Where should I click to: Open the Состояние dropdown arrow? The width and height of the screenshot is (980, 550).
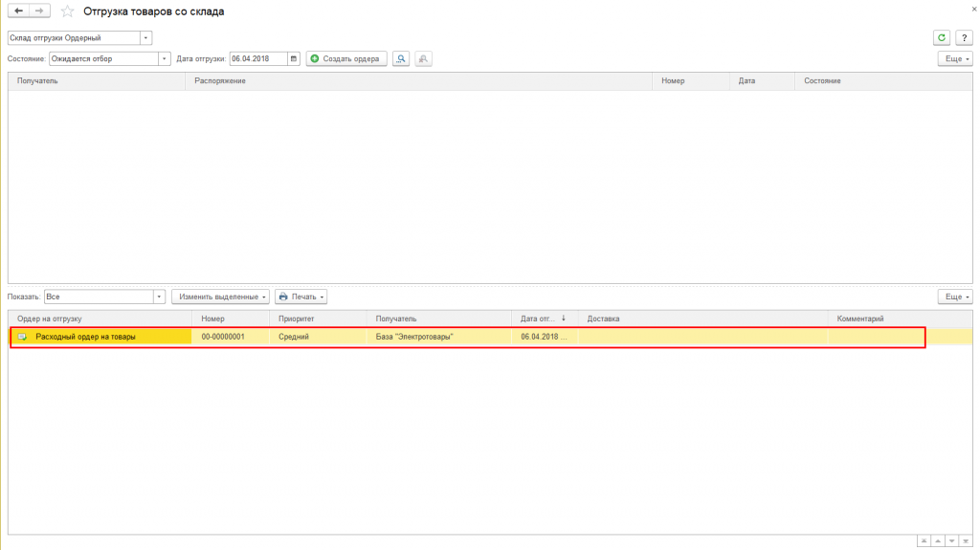coord(164,58)
